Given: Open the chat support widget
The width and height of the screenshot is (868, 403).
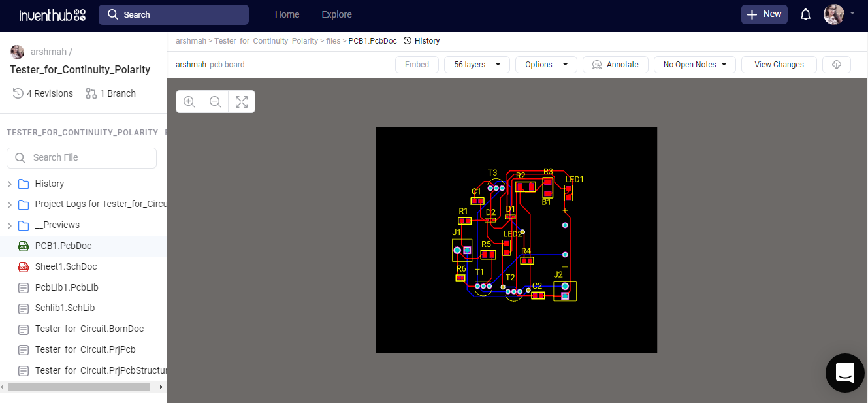Looking at the screenshot, I should pyautogui.click(x=845, y=373).
